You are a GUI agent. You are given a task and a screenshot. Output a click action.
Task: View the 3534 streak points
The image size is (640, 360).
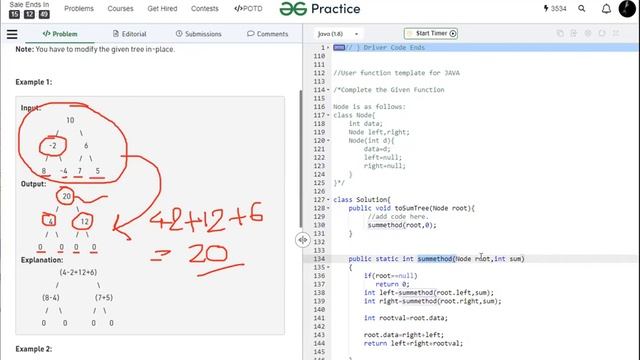point(555,9)
